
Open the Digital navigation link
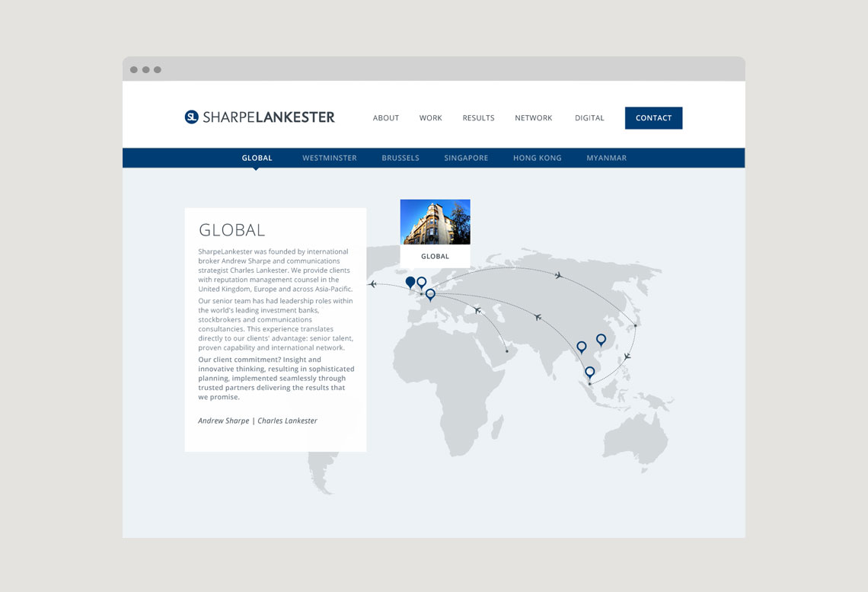(589, 118)
